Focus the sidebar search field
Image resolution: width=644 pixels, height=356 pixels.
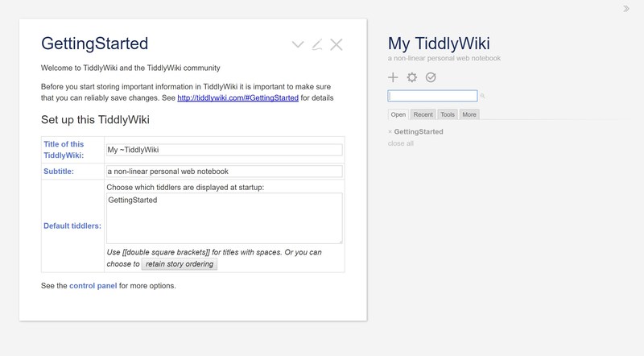(x=432, y=96)
